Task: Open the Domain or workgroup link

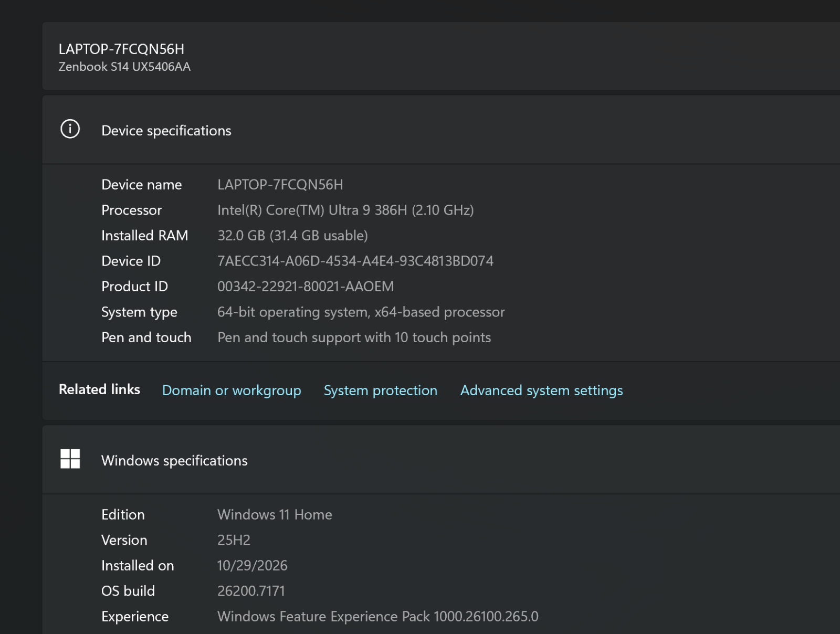Action: click(232, 390)
